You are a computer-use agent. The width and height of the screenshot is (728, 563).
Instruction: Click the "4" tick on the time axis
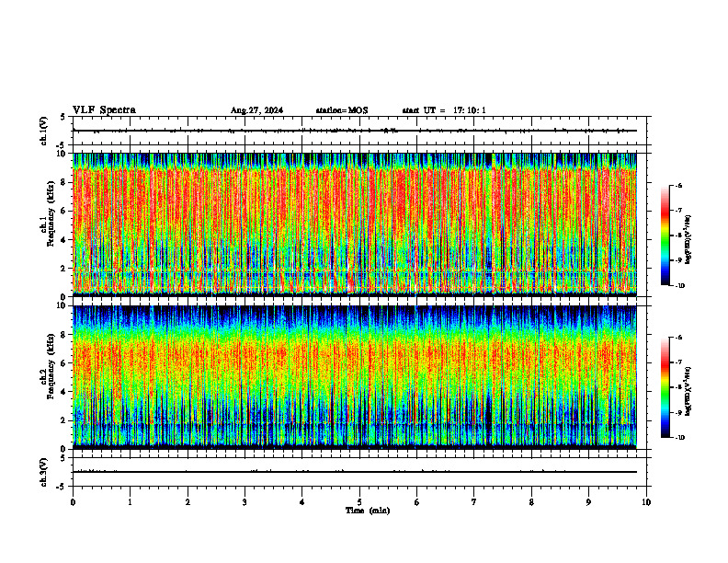302,502
